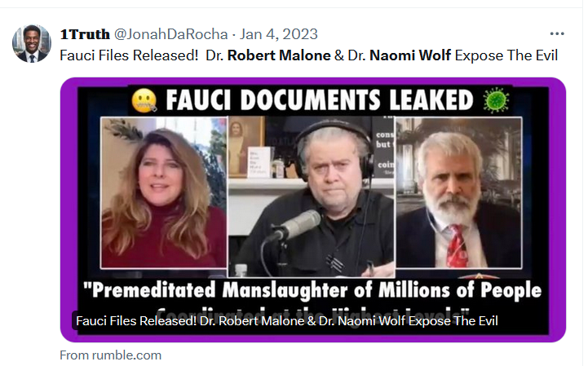Open the Jan 4, 2023 timestamp
588x366 pixels.
click(279, 34)
